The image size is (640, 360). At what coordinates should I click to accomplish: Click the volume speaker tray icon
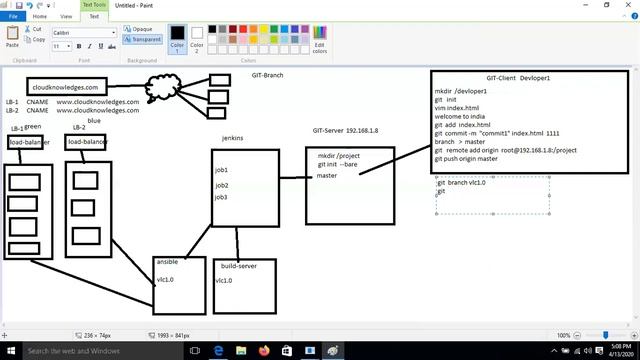(588, 351)
